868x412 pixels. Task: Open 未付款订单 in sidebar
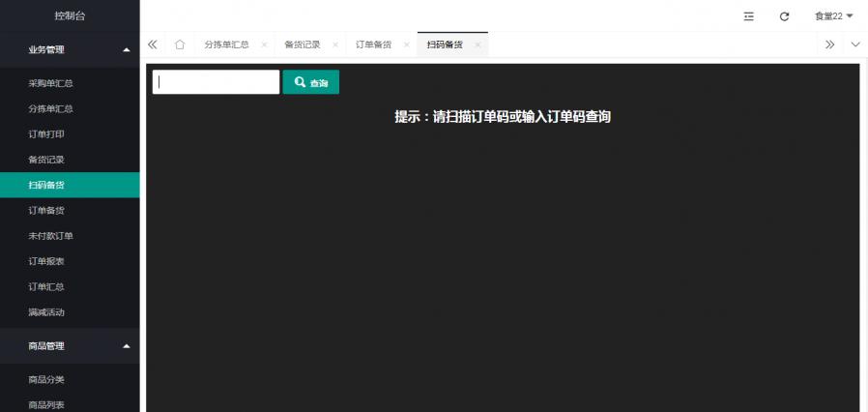(51, 236)
